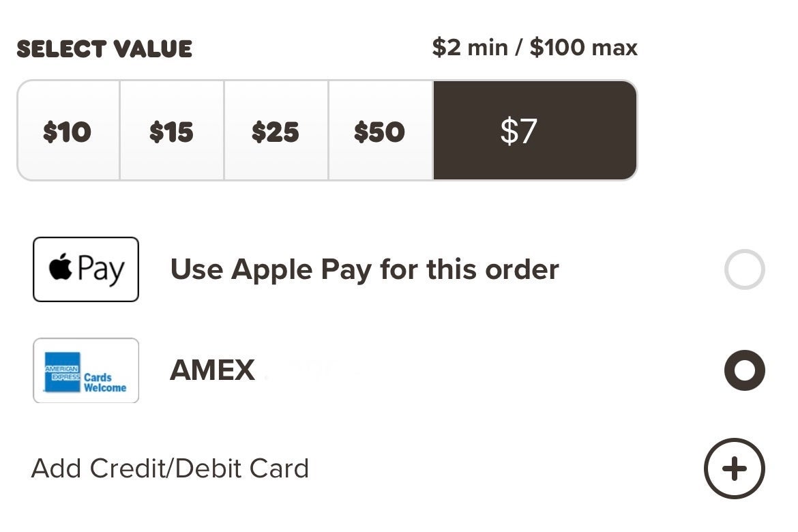Screen dimensions: 798x532
Task: Click the 'Pay' word in Apple Pay badge
Action: 101,270
